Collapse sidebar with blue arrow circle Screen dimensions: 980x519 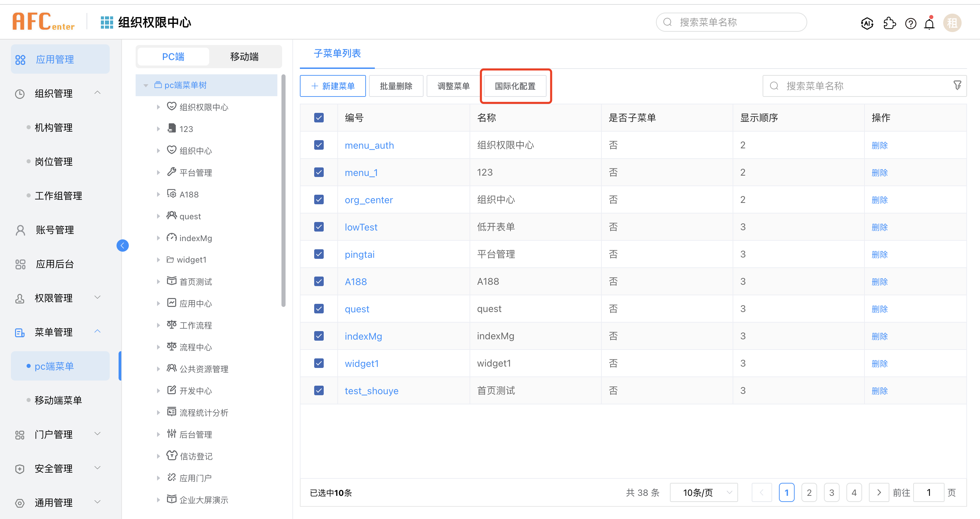coord(123,246)
